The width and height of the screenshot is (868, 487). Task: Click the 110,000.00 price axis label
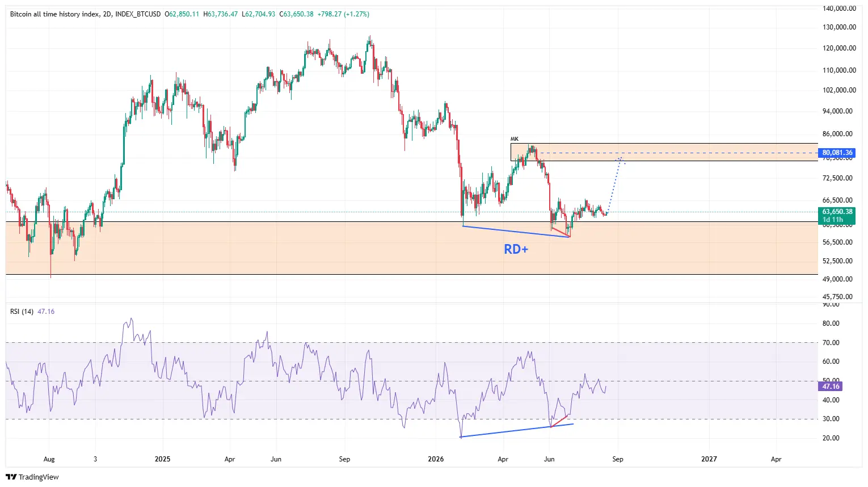(839, 70)
